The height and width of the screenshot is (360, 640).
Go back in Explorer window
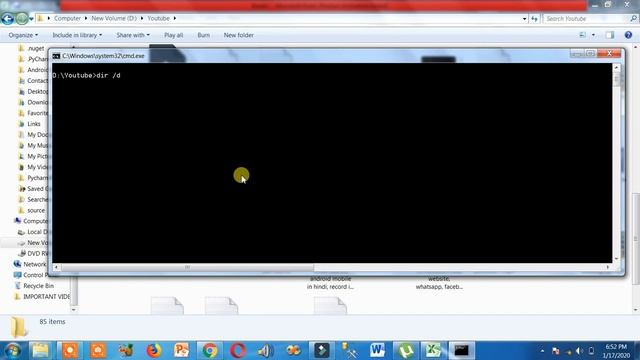click(x=7, y=18)
